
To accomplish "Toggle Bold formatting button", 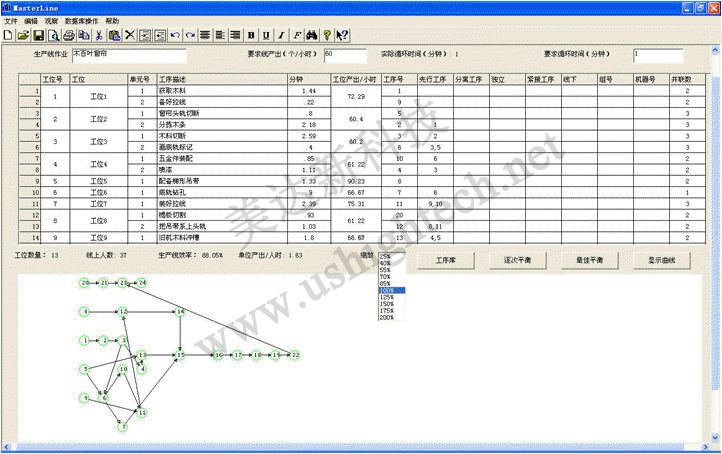I will [x=251, y=35].
